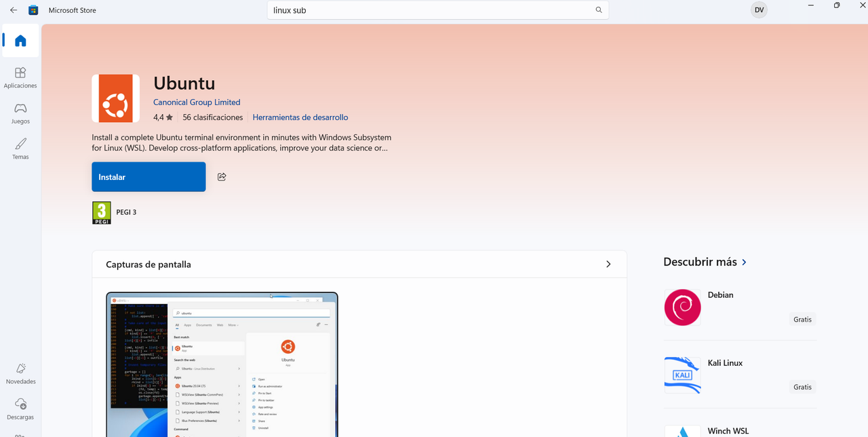The image size is (868, 437).
Task: Open the Home section in sidebar
Action: tap(20, 41)
